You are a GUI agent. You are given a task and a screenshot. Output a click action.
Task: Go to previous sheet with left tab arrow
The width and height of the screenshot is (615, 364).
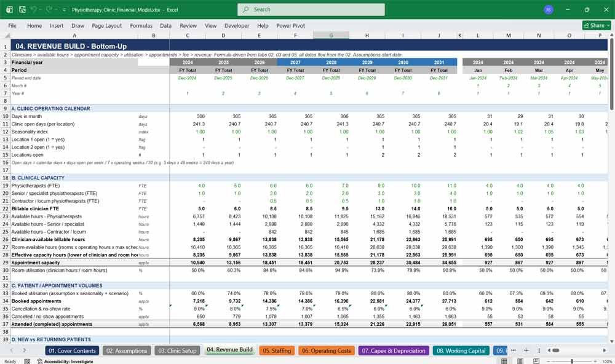pyautogui.click(x=11, y=350)
